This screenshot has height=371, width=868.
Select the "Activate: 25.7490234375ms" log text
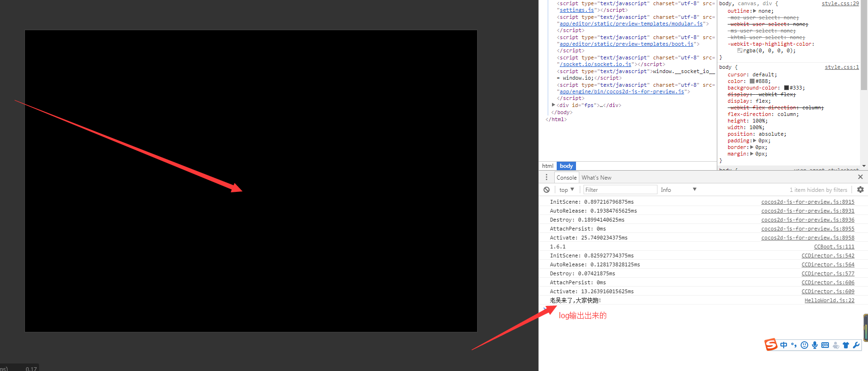(x=589, y=238)
